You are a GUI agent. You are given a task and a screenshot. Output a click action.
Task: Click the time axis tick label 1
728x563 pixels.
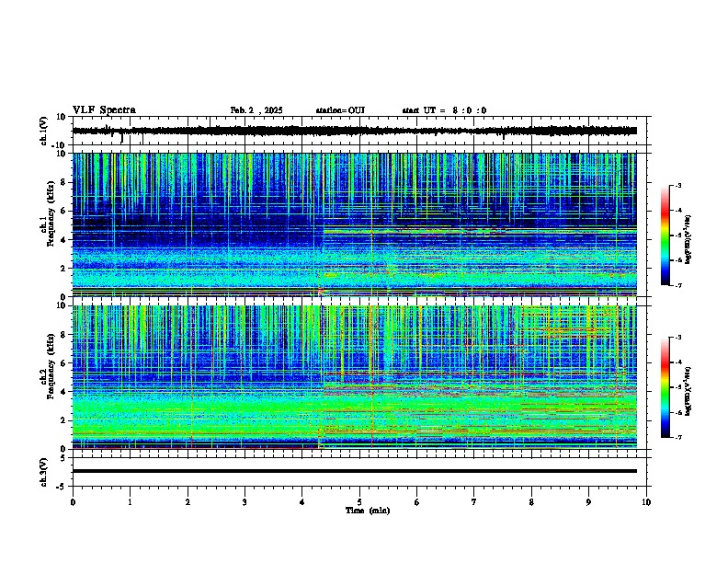click(130, 502)
